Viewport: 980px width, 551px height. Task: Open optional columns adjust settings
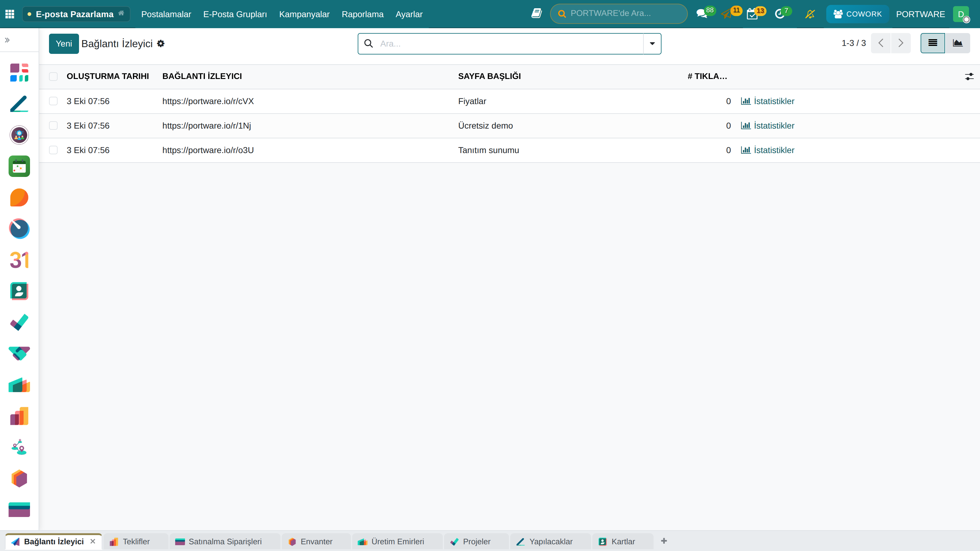click(969, 77)
